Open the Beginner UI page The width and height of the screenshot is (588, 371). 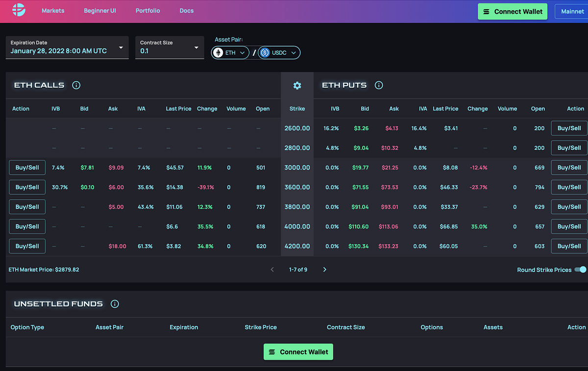click(x=100, y=10)
